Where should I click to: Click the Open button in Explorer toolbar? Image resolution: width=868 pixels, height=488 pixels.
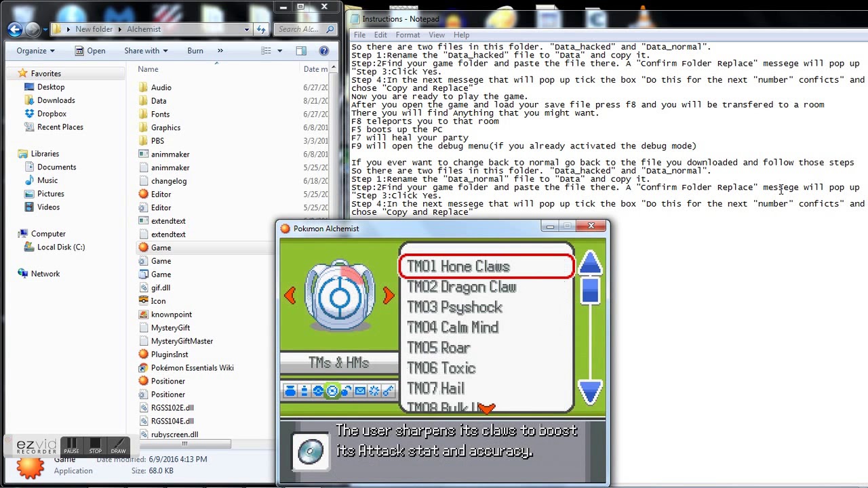tap(90, 51)
